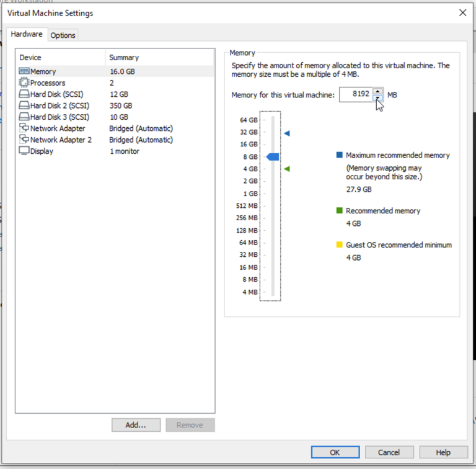Viewport: 476px width, 469px height.
Task: Switch to the Options tab
Action: click(63, 35)
